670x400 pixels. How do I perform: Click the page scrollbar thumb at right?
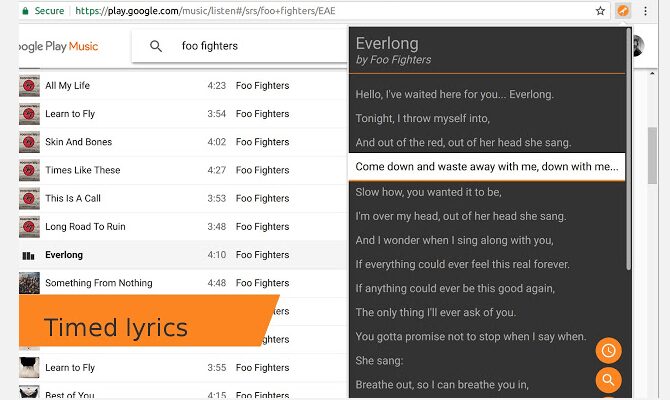point(652,156)
